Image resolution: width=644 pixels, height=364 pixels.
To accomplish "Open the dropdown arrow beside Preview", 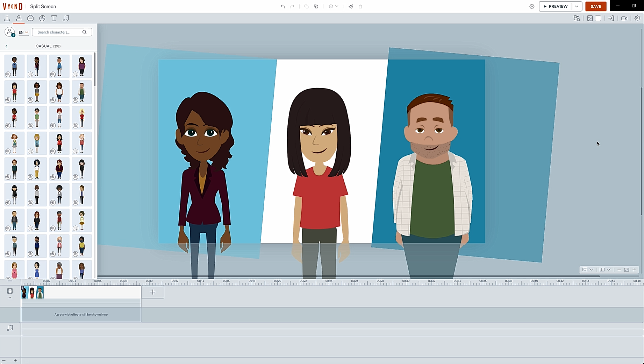I will tap(577, 6).
